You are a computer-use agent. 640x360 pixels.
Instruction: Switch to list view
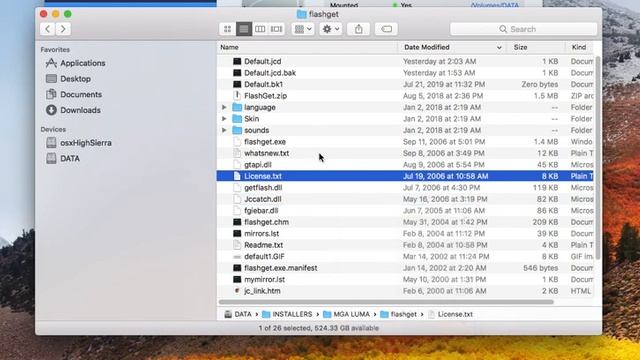pyautogui.click(x=244, y=29)
